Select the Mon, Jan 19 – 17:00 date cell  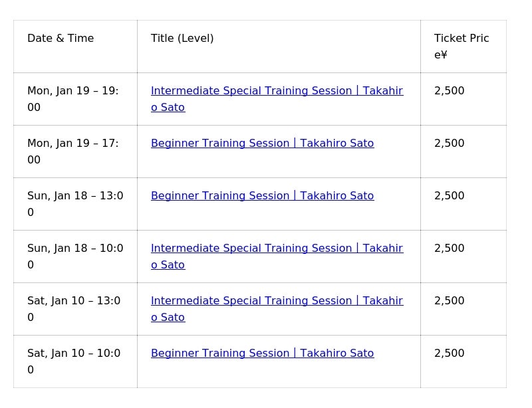pos(73,152)
